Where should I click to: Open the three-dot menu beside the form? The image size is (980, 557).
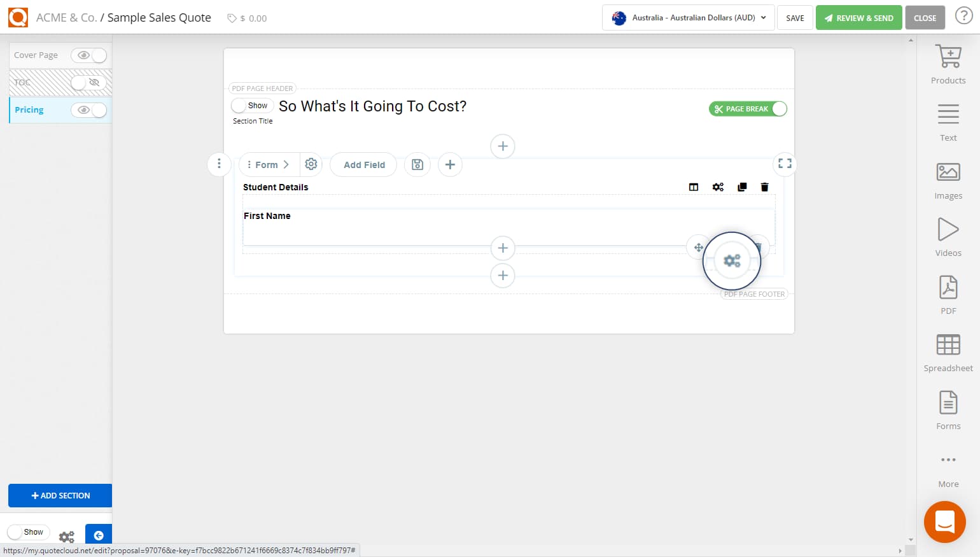(219, 164)
